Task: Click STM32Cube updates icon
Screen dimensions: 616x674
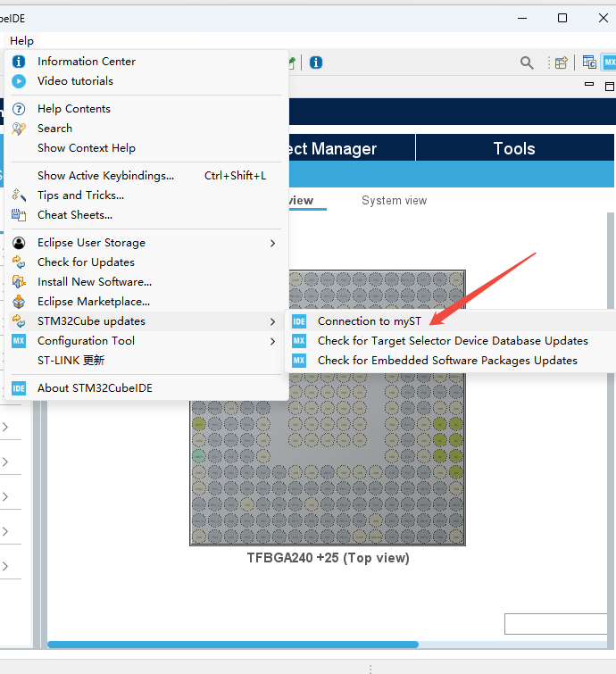Action: point(19,321)
